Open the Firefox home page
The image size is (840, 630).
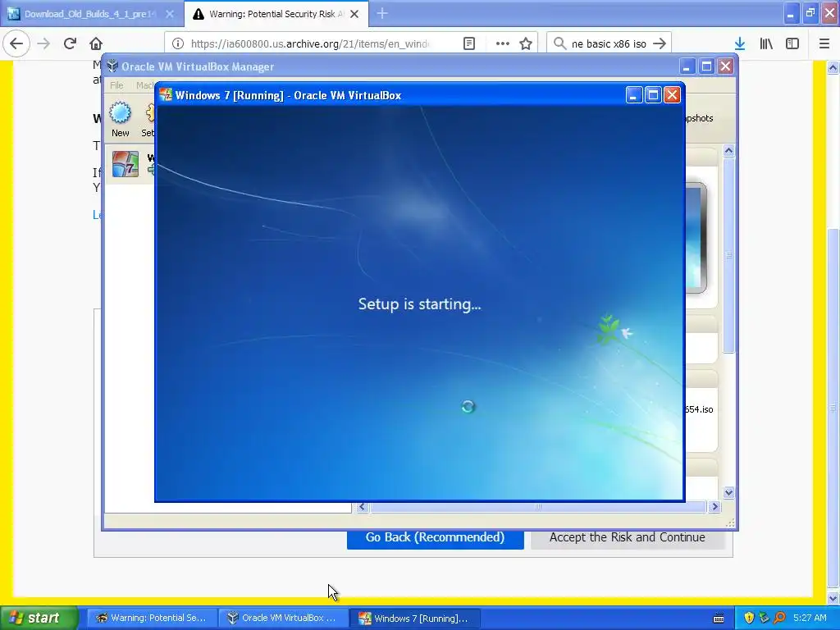tap(96, 43)
